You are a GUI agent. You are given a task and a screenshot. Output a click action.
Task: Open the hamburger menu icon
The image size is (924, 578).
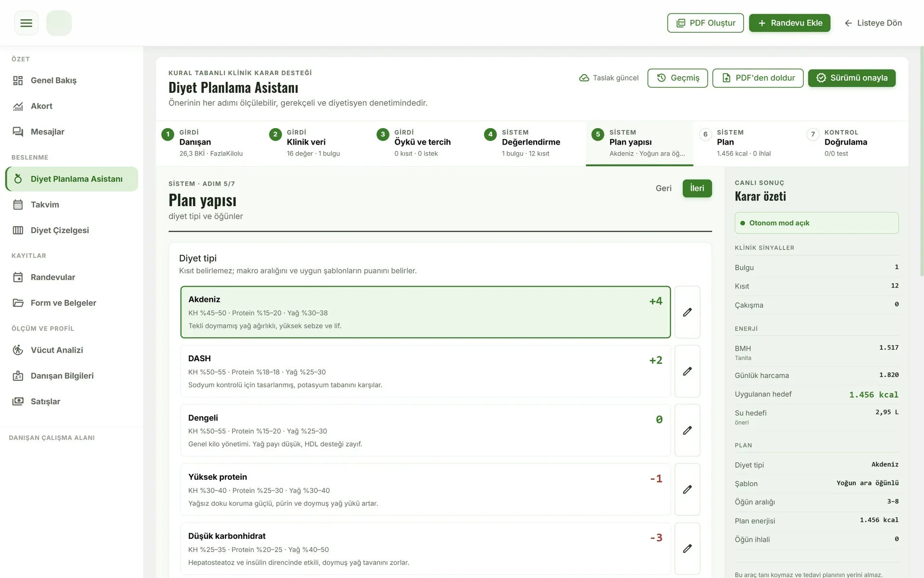26,23
